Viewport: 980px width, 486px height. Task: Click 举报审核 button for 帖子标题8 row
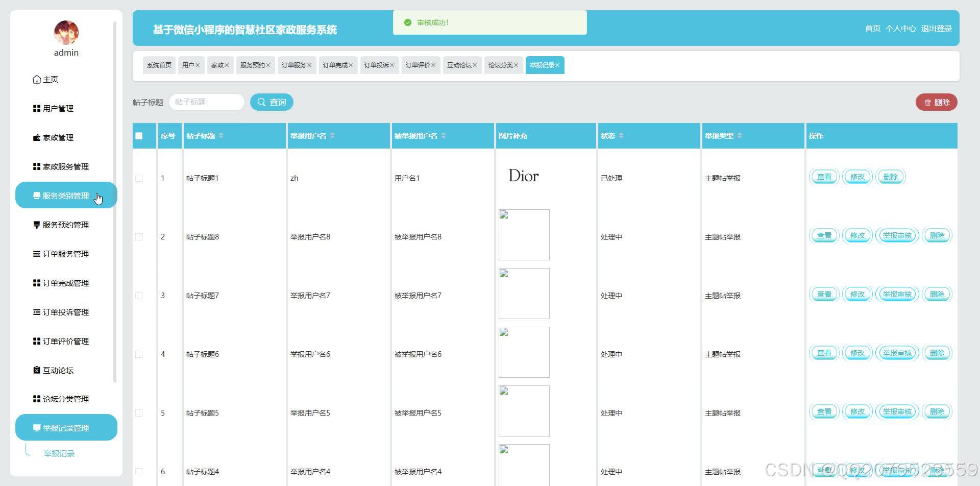pyautogui.click(x=897, y=235)
